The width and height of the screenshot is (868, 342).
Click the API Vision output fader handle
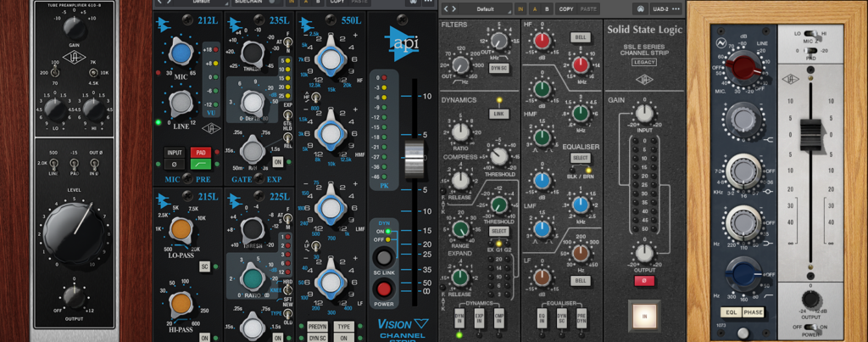[414, 159]
